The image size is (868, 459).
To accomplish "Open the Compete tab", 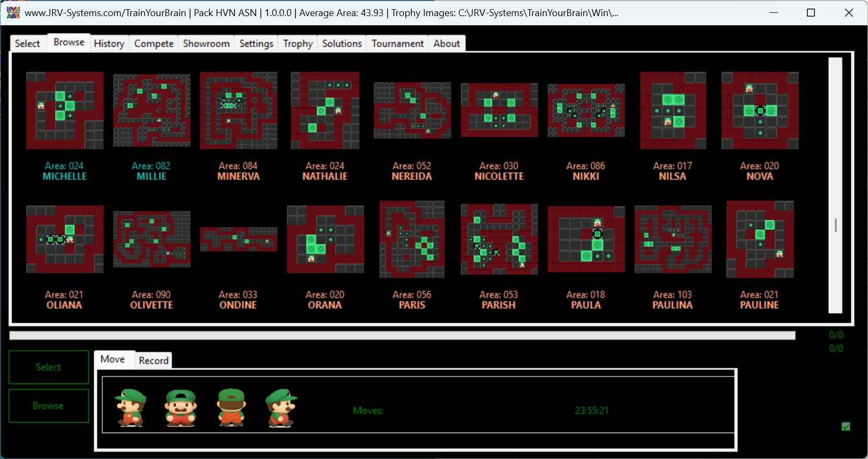I will (x=154, y=43).
